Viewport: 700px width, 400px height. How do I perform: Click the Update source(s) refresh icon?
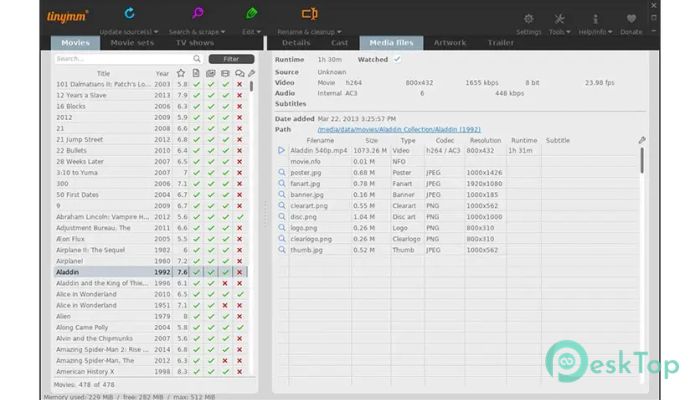pos(129,13)
